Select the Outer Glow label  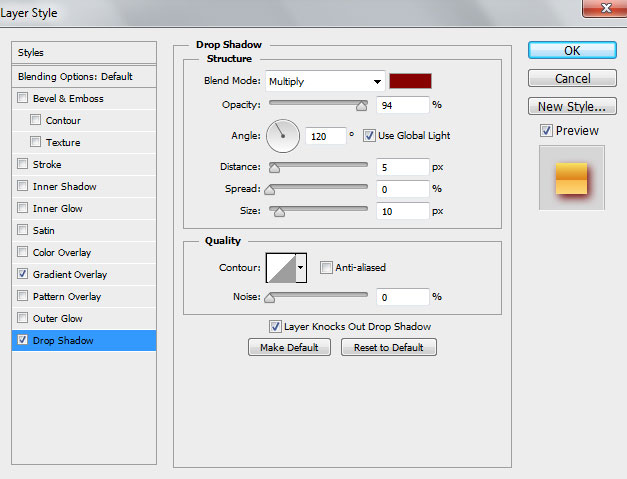point(58,318)
